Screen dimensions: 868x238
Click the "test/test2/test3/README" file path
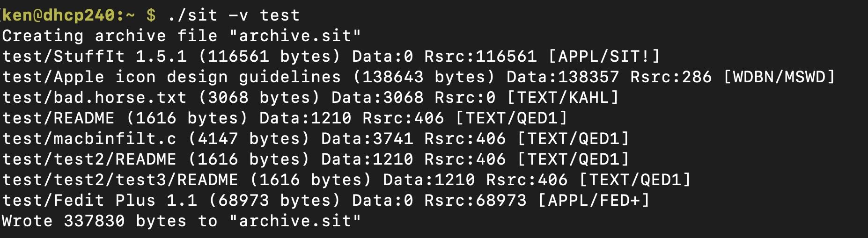click(120, 180)
